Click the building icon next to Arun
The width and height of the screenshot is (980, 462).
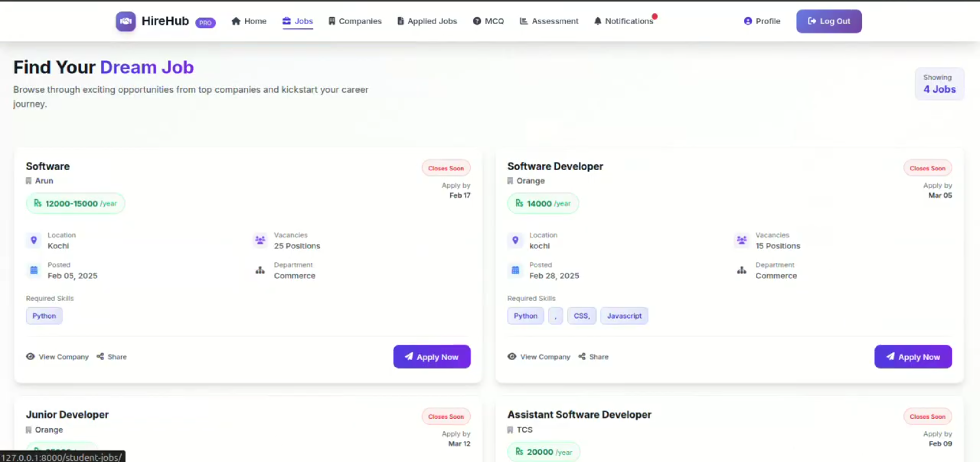pos(28,181)
